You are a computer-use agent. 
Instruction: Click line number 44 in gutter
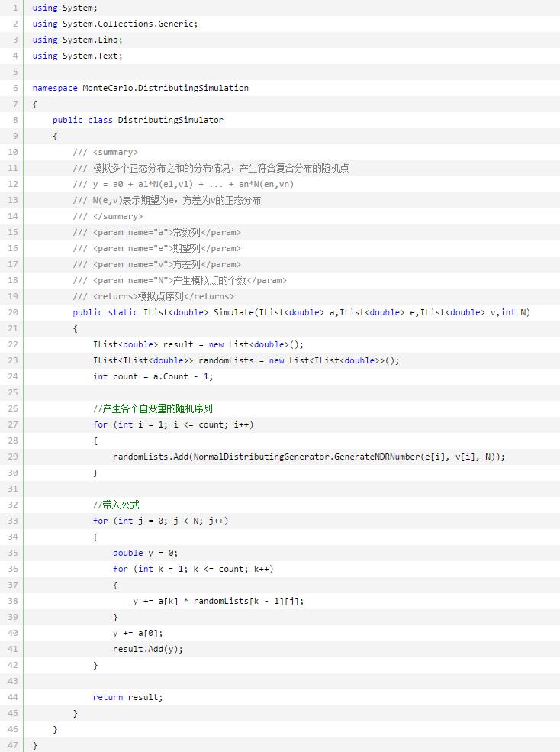pyautogui.click(x=13, y=697)
